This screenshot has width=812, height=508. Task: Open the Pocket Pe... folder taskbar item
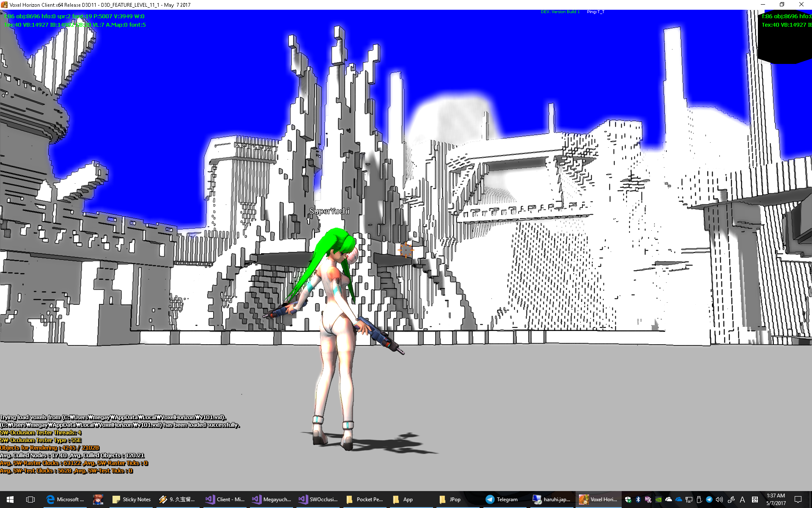[365, 500]
